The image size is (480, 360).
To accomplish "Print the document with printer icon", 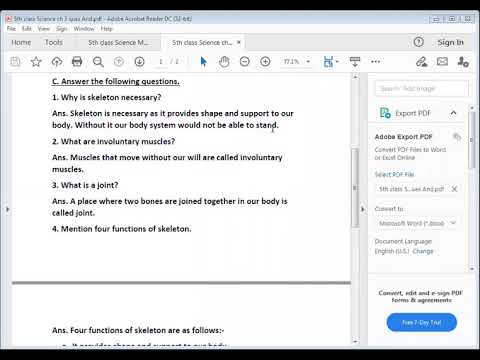I will point(77,62).
